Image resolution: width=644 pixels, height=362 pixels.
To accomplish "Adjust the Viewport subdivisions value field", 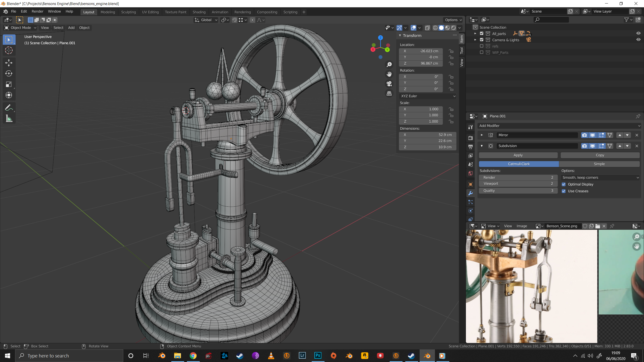I will 518,184.
